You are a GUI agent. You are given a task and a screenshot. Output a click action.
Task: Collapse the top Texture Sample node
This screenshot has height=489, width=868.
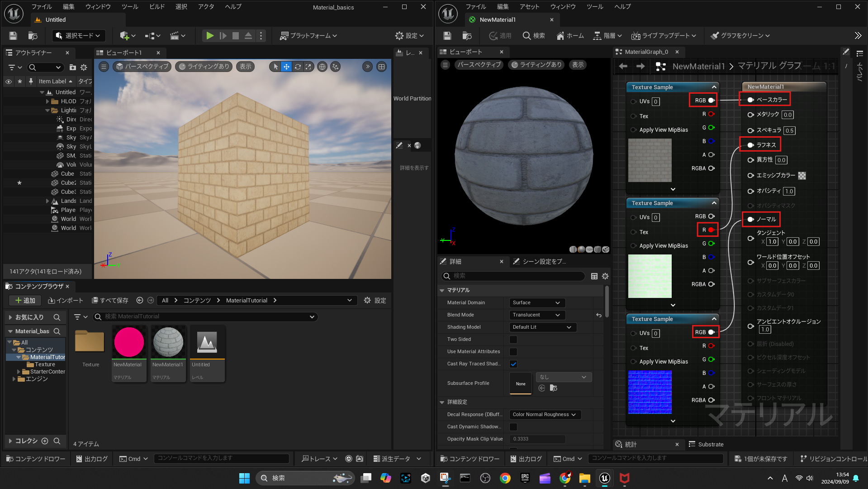point(714,87)
